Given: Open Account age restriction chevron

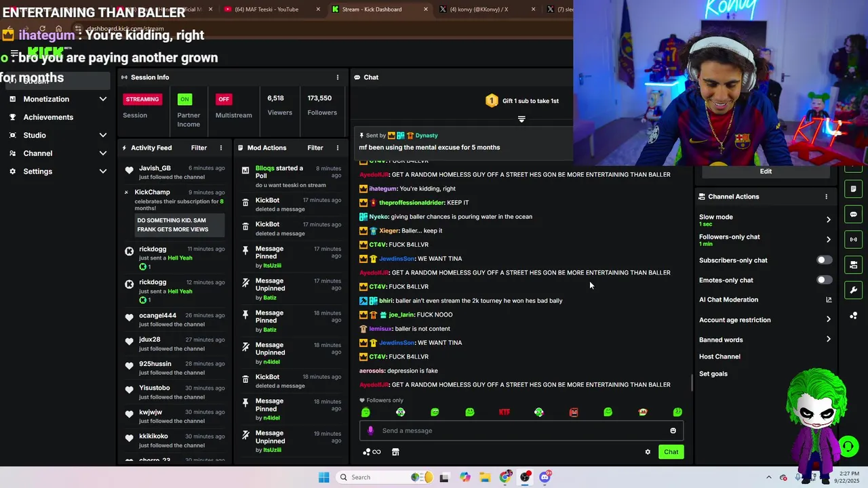Looking at the screenshot, I should pos(828,319).
